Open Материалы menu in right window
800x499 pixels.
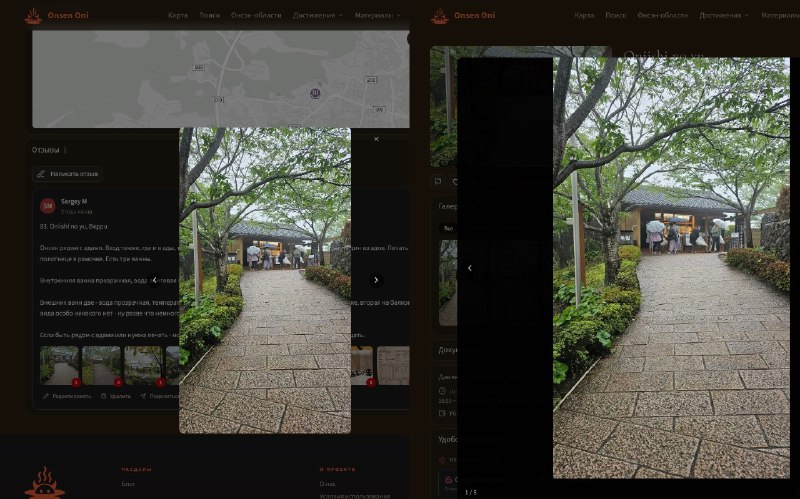point(780,15)
